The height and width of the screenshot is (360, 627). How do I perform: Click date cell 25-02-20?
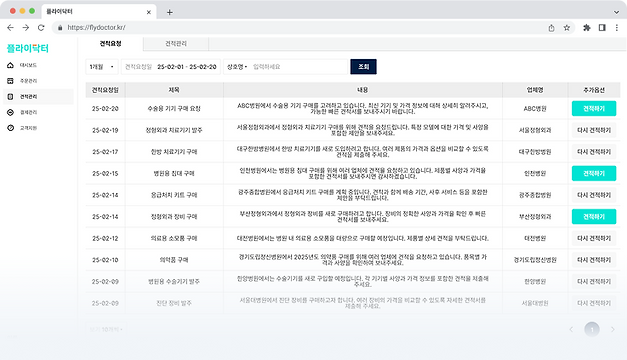click(105, 109)
